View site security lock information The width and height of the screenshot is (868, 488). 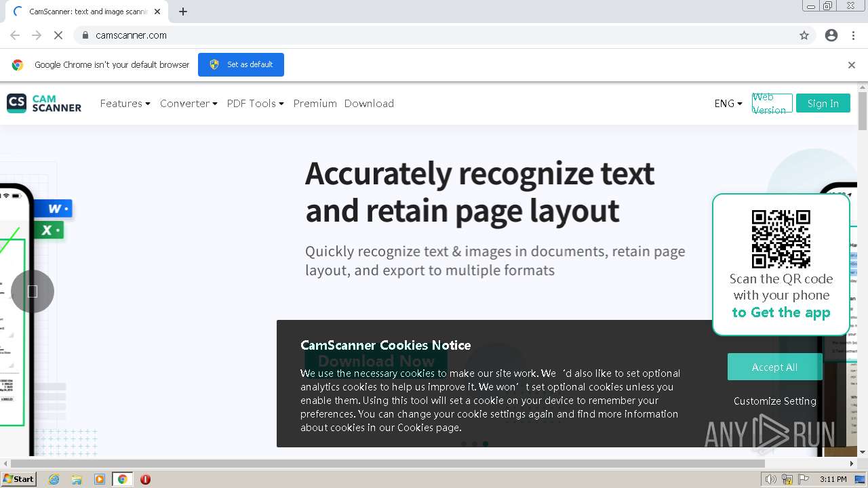[x=85, y=35]
